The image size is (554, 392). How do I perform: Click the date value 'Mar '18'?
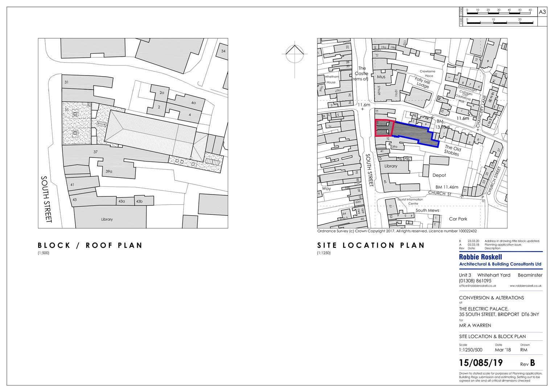[502, 350]
